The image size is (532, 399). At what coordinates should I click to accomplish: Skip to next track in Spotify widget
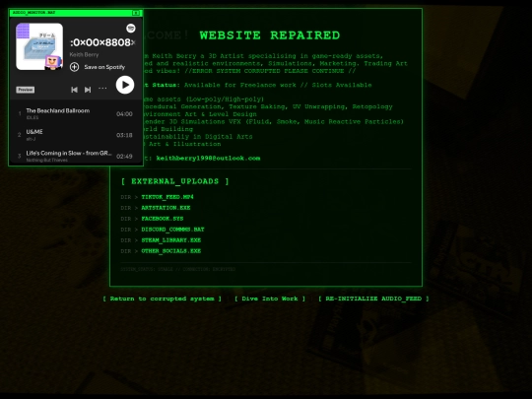tap(88, 90)
